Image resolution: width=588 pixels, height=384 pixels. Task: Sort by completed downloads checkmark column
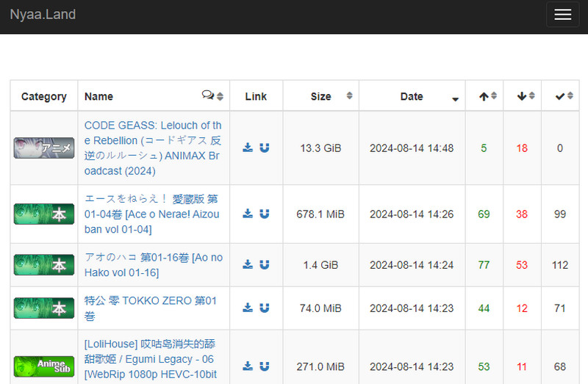pos(561,96)
